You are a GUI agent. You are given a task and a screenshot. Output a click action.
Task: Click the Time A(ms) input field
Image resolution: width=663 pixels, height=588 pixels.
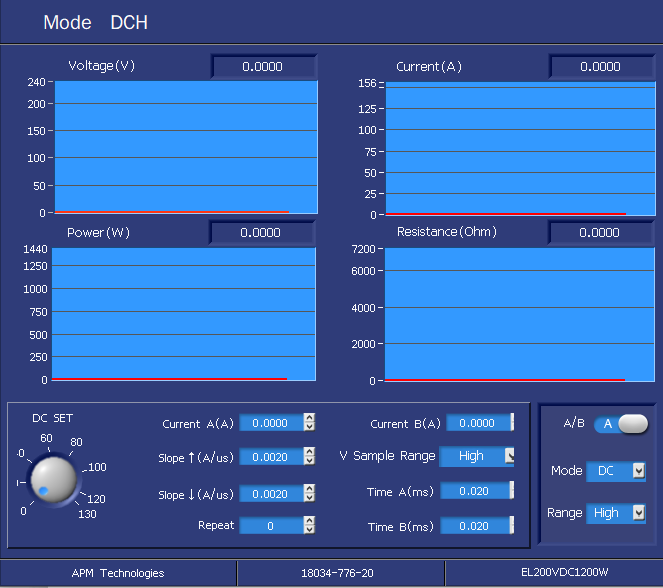pyautogui.click(x=476, y=491)
